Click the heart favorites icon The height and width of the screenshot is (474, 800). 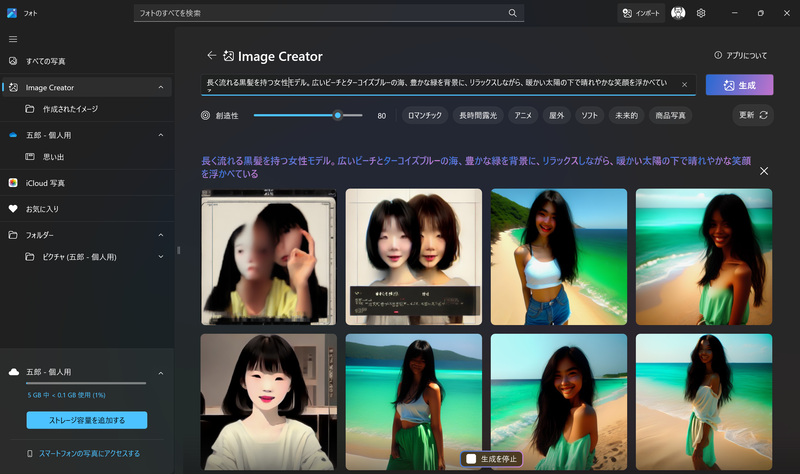[x=13, y=209]
